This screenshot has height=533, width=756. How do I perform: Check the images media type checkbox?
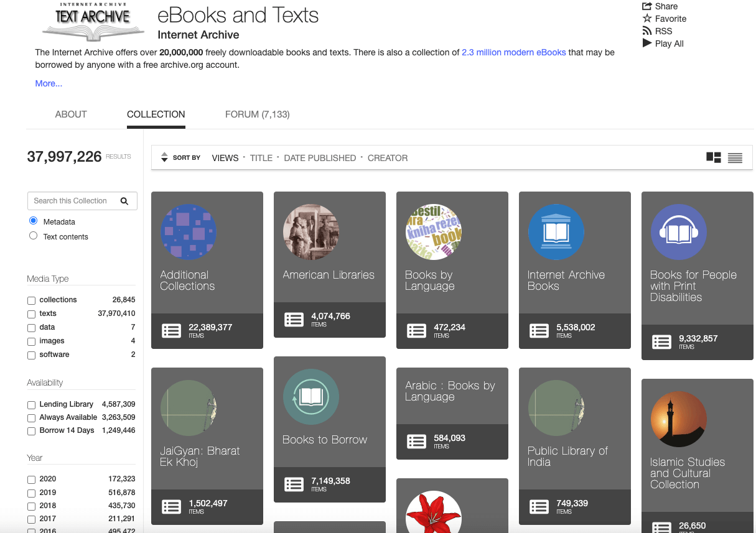click(32, 341)
